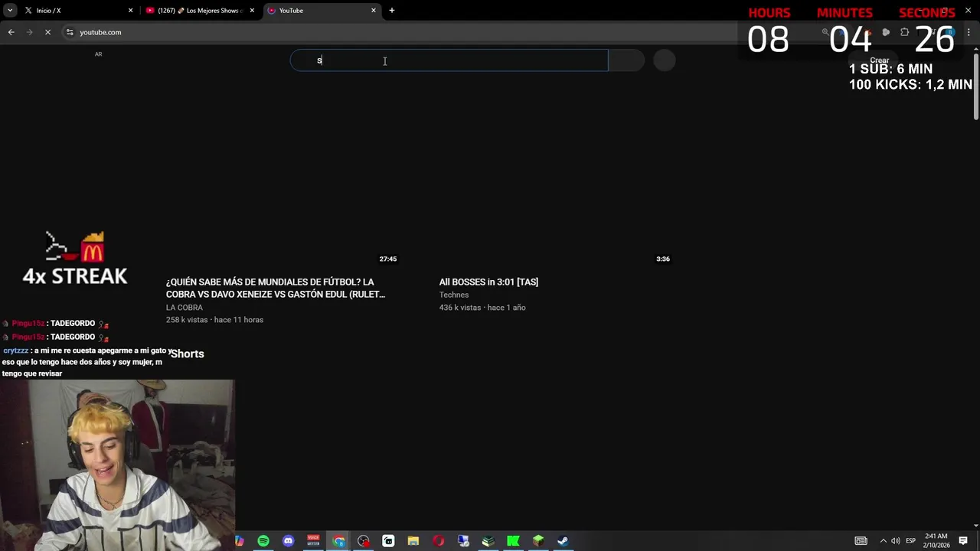Screen dimensions: 980x551
Task: Open the notification center icon
Action: click(x=963, y=541)
